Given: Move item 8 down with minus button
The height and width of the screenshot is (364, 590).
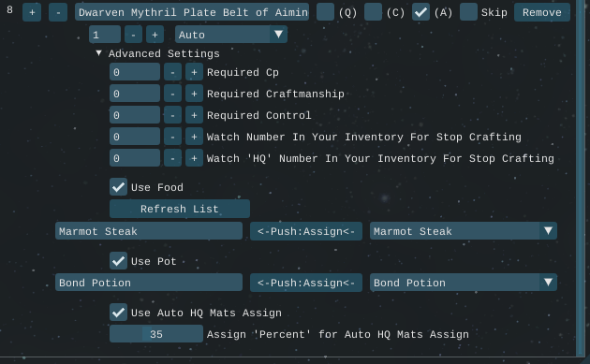Looking at the screenshot, I should click(58, 12).
